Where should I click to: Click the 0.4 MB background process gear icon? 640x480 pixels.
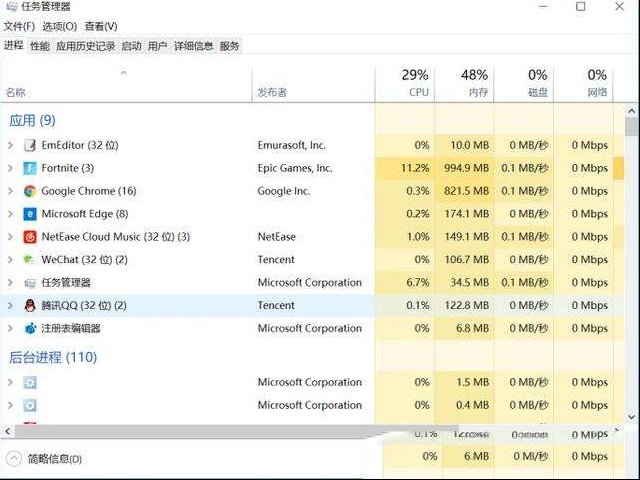[30, 405]
